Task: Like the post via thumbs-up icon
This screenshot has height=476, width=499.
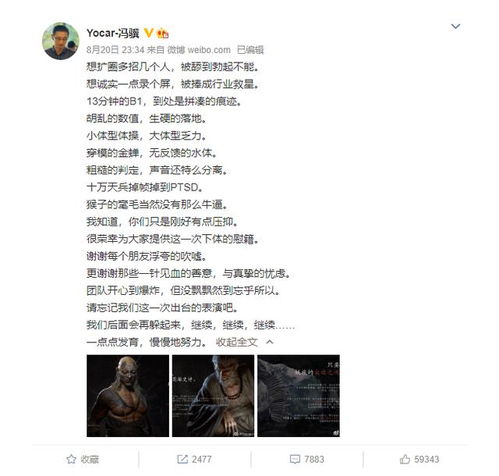Action: (x=405, y=459)
